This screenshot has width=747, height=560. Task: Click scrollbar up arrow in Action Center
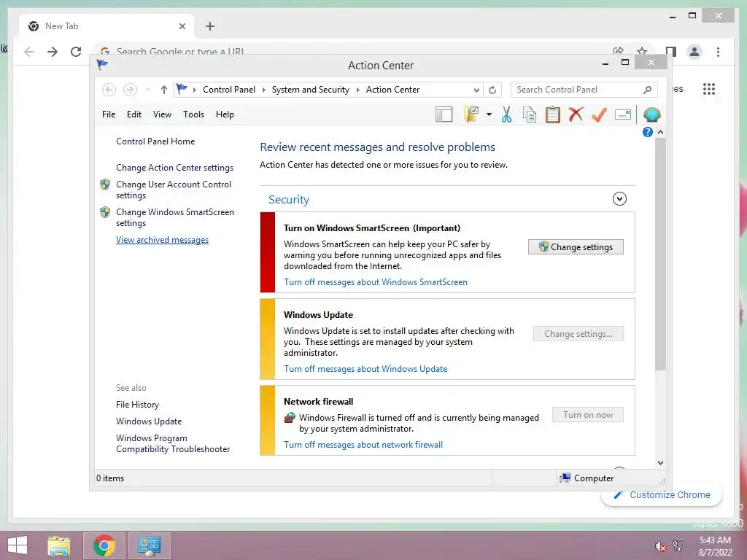(x=660, y=132)
